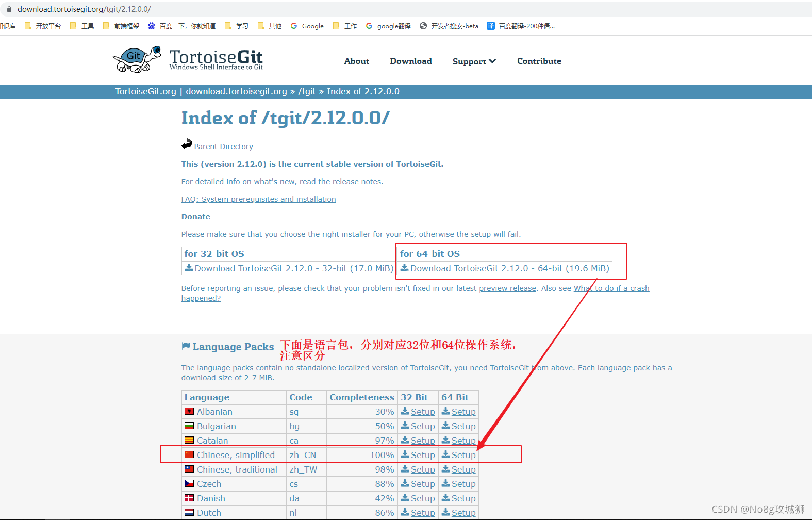Viewport: 812px width, 520px height.
Task: Click the Catalan flag icon
Action: 189,440
